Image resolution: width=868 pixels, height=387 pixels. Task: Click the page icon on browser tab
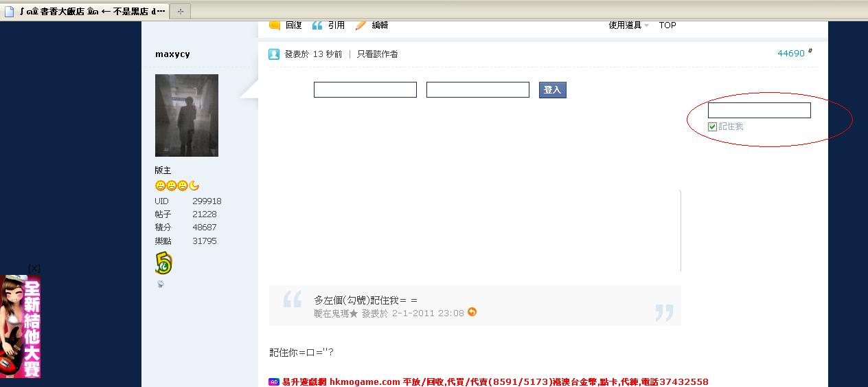[x=10, y=11]
